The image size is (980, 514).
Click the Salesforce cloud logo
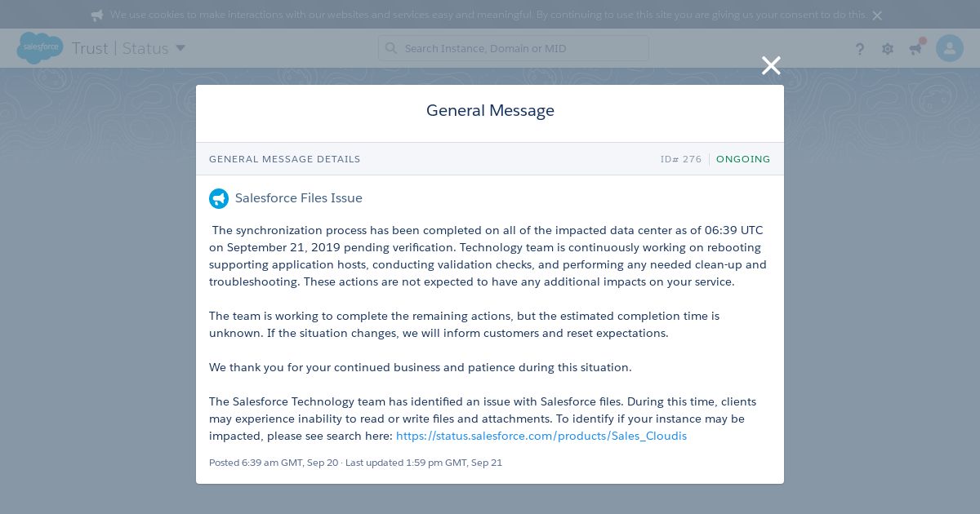[x=39, y=48]
